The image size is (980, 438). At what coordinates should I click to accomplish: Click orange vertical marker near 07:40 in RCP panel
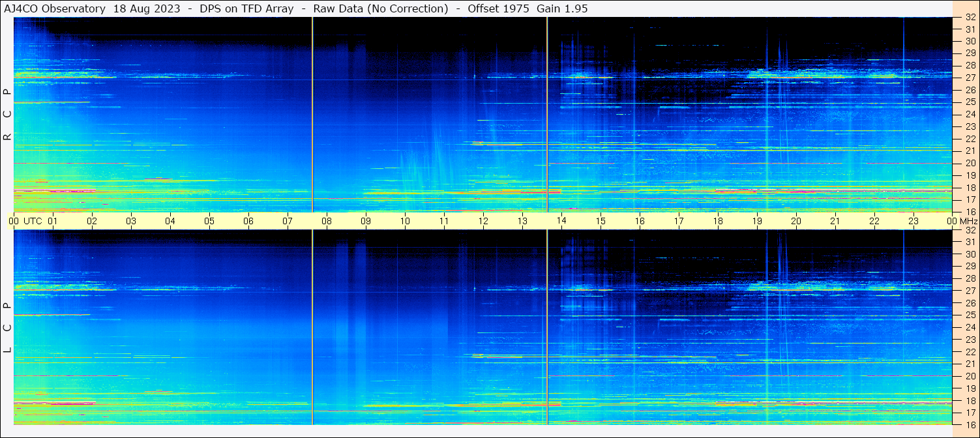tap(312, 114)
